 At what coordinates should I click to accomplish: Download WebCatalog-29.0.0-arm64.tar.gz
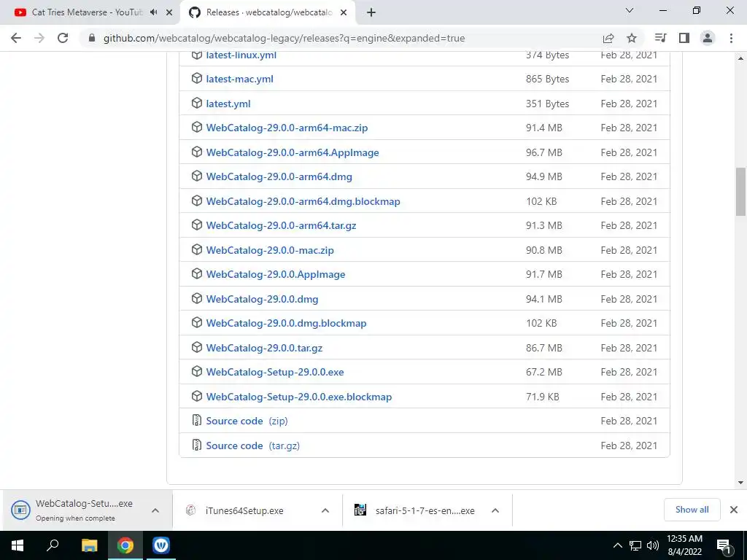pos(281,225)
